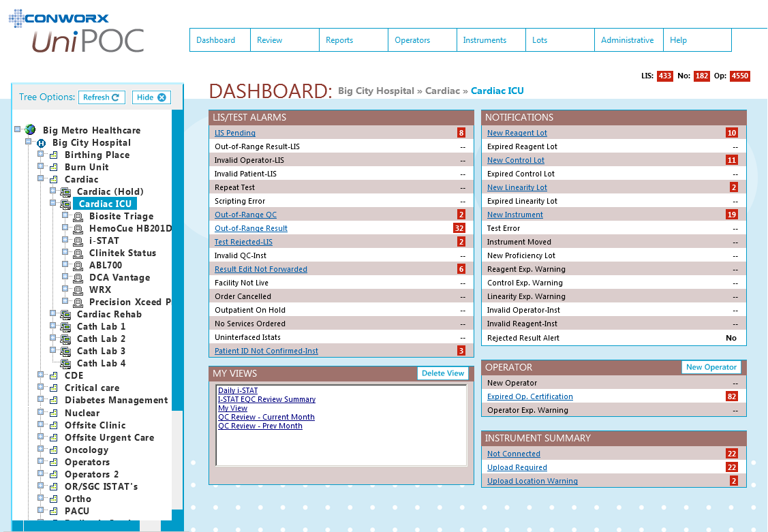Expand the OR/SGC ISTAT's node
Screen dimensions: 768x532
(x=41, y=486)
